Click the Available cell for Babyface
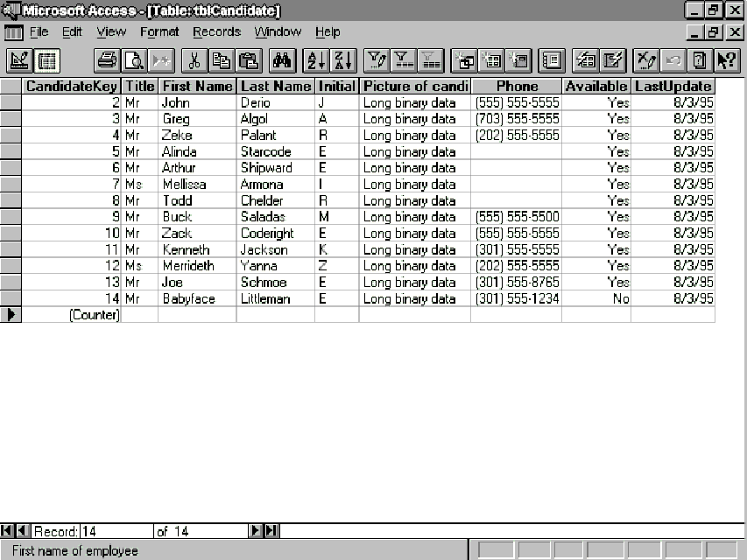 coord(595,298)
